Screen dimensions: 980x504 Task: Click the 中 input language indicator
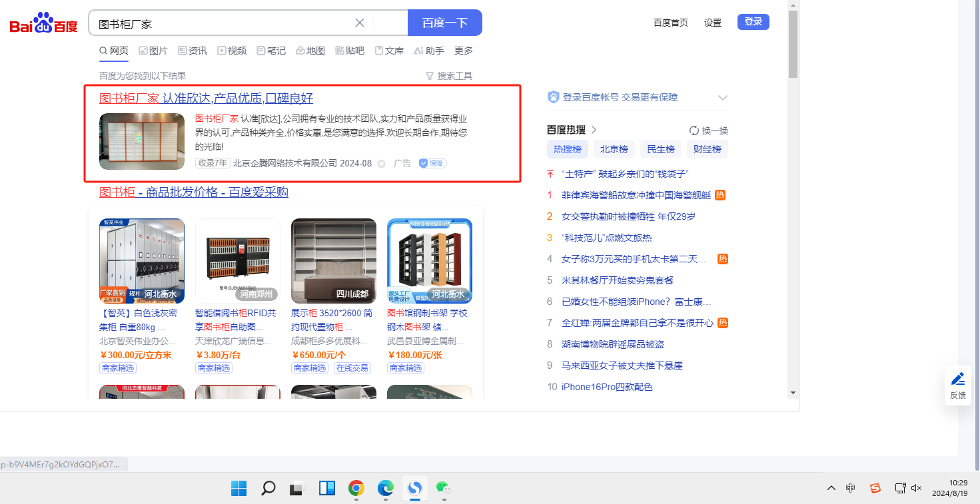(851, 488)
